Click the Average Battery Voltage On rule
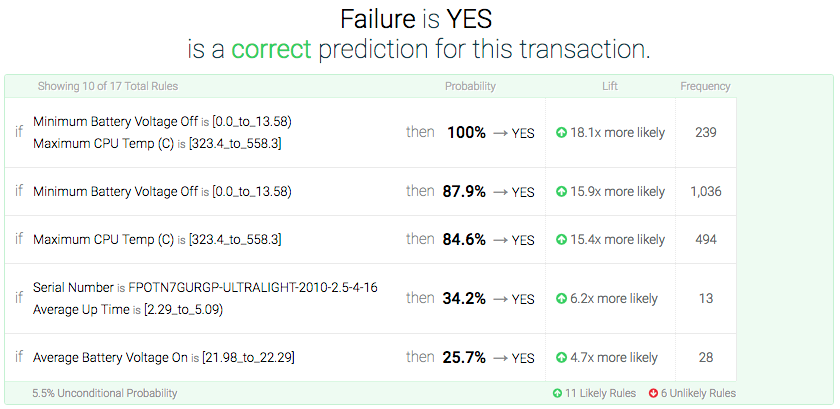 click(163, 357)
